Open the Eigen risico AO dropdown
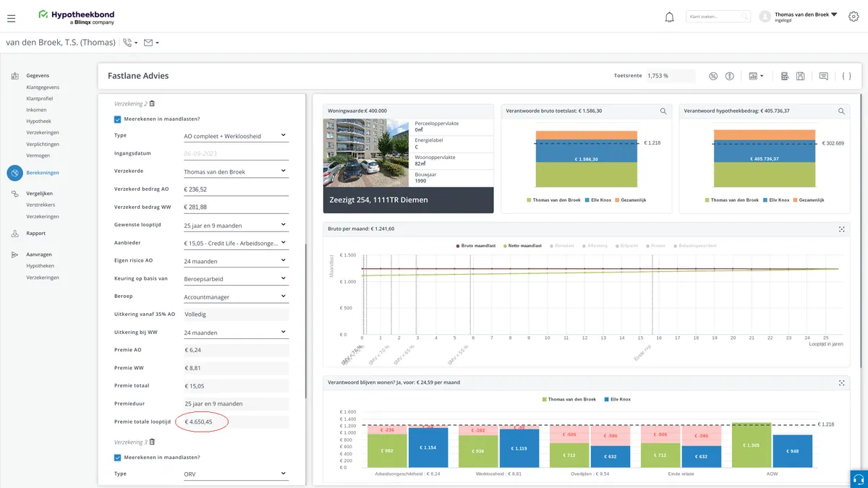Viewport: 868px width, 488px height. [x=235, y=261]
